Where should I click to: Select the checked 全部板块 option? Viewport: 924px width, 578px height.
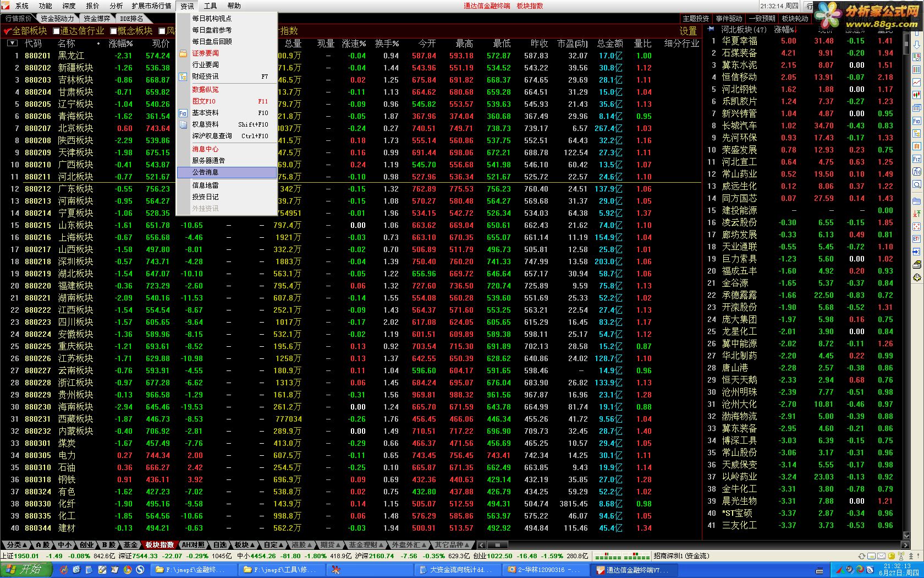25,31
